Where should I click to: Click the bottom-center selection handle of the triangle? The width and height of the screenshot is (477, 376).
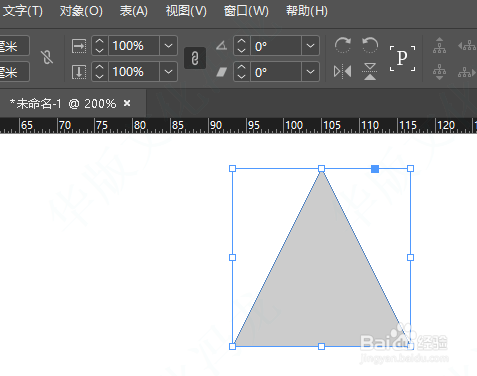[321, 347]
